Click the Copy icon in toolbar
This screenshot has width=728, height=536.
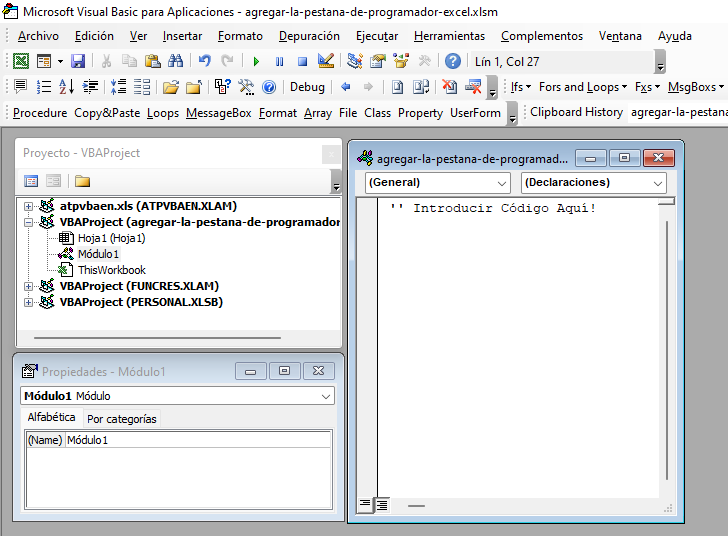(x=129, y=61)
